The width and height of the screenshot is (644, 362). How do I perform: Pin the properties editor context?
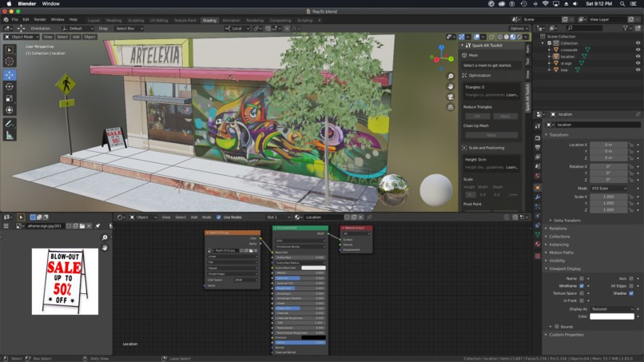click(638, 114)
